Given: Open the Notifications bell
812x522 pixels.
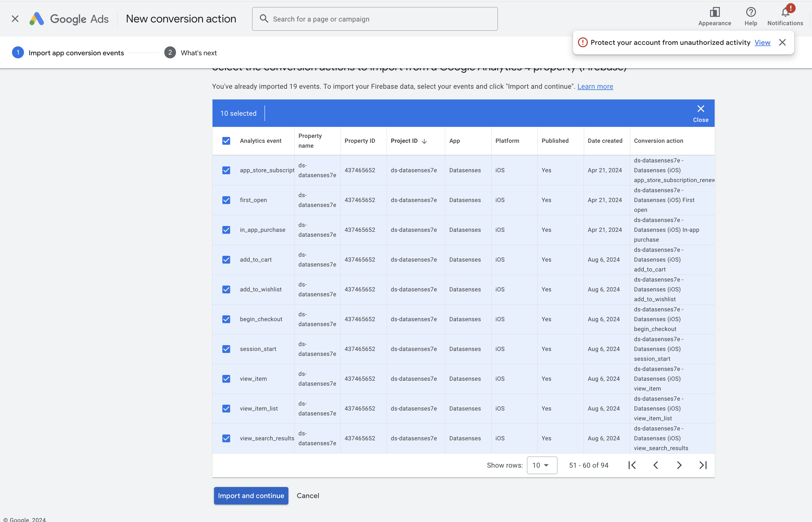Looking at the screenshot, I should coord(785,16).
